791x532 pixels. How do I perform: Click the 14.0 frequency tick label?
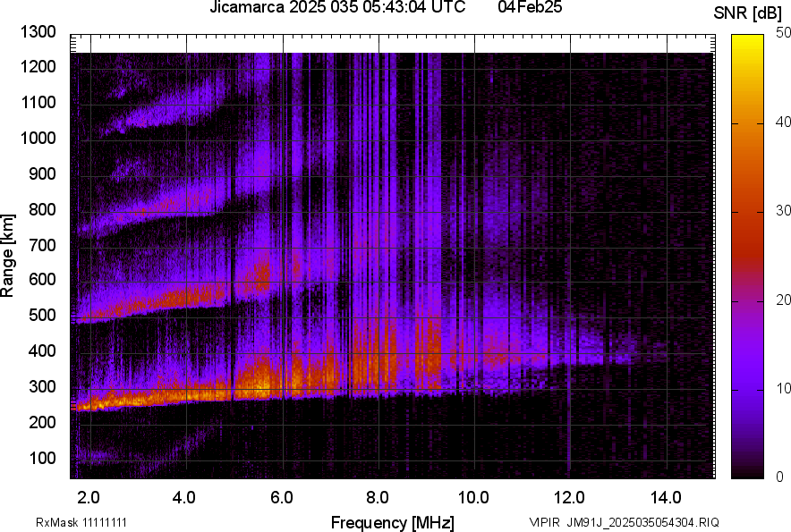[x=665, y=497]
